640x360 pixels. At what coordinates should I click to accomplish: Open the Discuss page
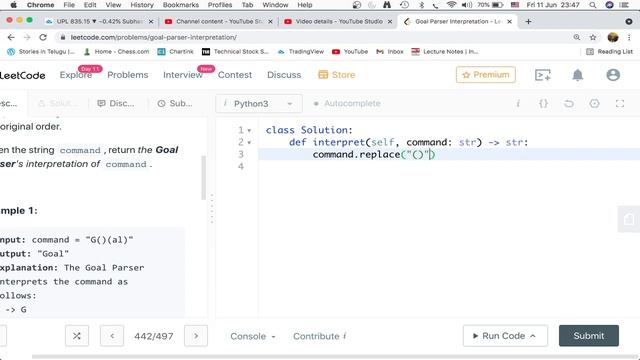(284, 75)
